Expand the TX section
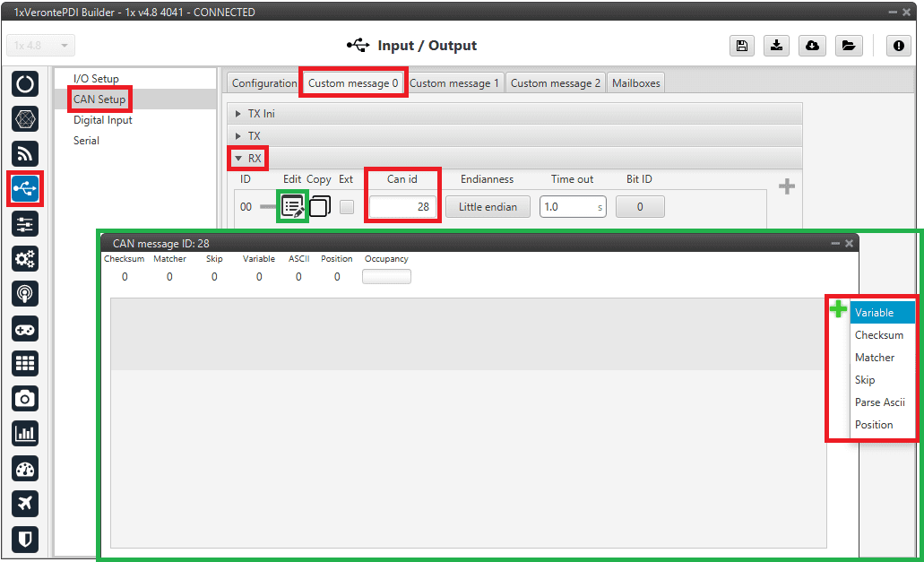The image size is (924, 562). (x=254, y=136)
